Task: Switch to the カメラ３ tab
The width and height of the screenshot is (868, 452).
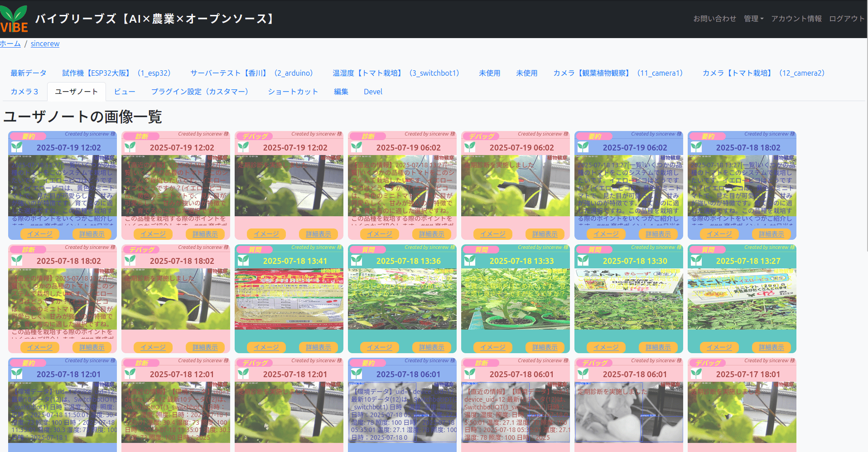Action: click(x=24, y=92)
